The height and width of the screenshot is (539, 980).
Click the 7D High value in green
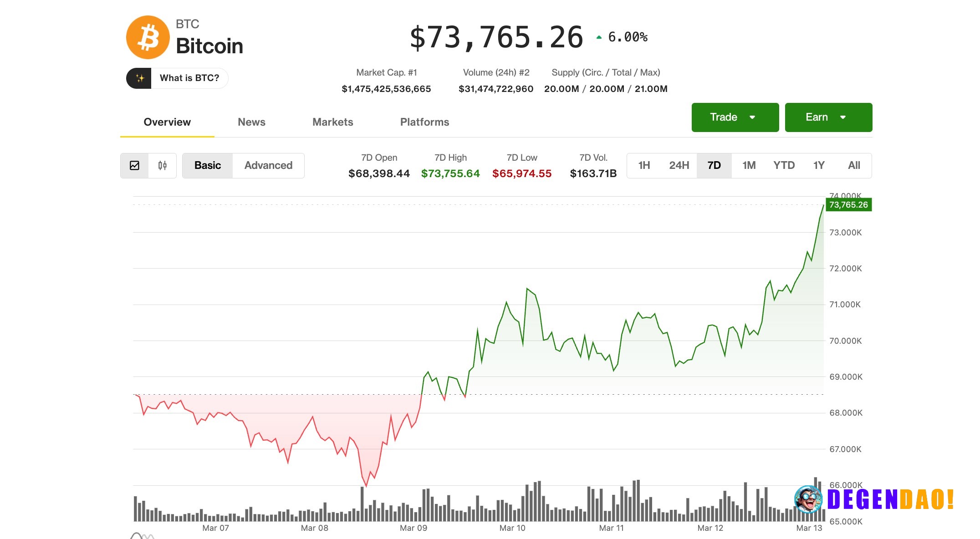pos(450,173)
